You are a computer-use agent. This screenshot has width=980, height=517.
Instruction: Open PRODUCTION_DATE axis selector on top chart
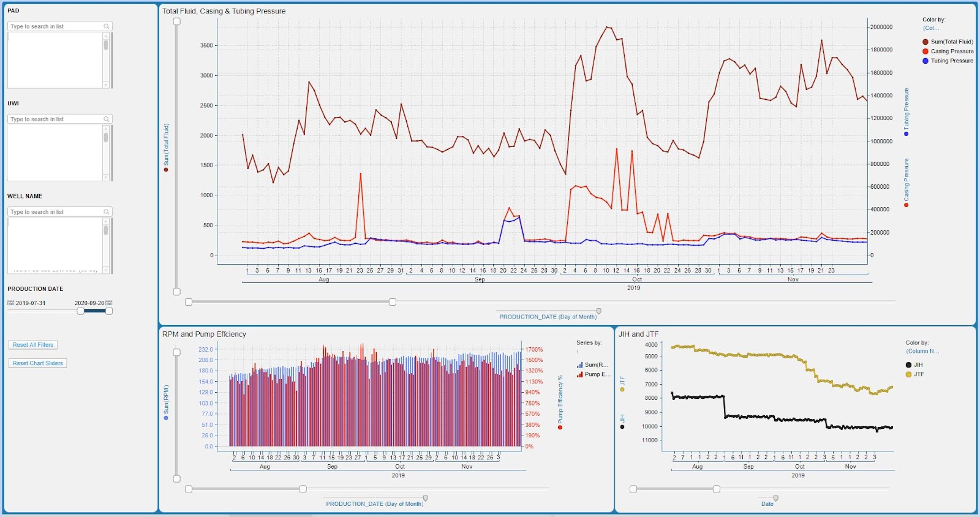point(548,317)
